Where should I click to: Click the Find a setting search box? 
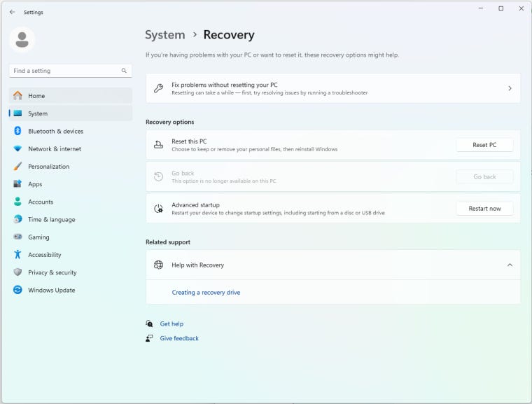[64, 71]
